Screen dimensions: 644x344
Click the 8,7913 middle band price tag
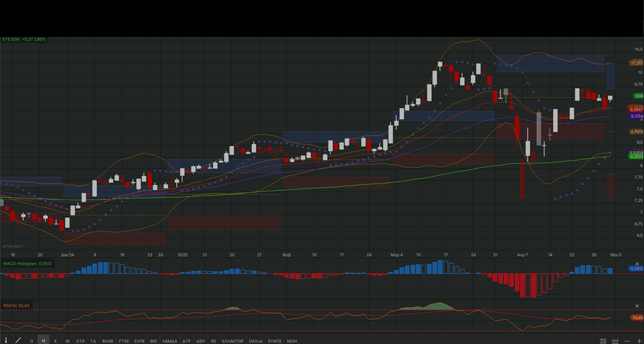point(636,132)
